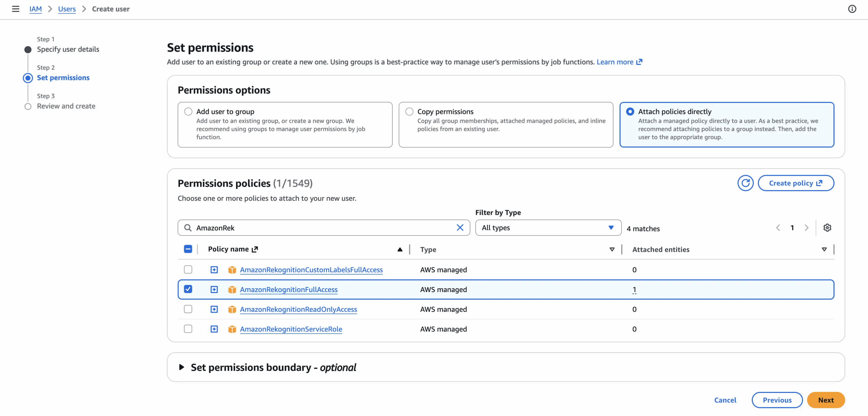Select the Add user to group option

pos(188,111)
